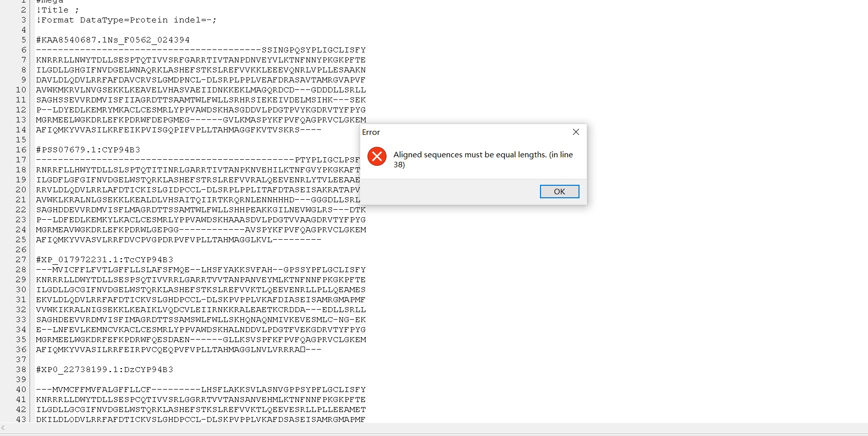The height and width of the screenshot is (436, 868).
Task: Click line number 38 in the gutter
Action: (x=21, y=370)
